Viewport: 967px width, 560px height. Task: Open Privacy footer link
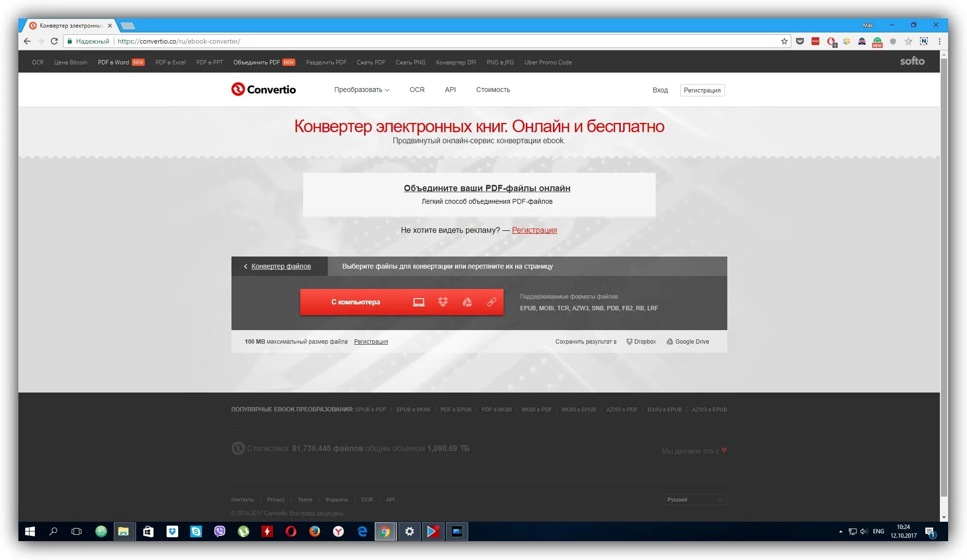276,499
